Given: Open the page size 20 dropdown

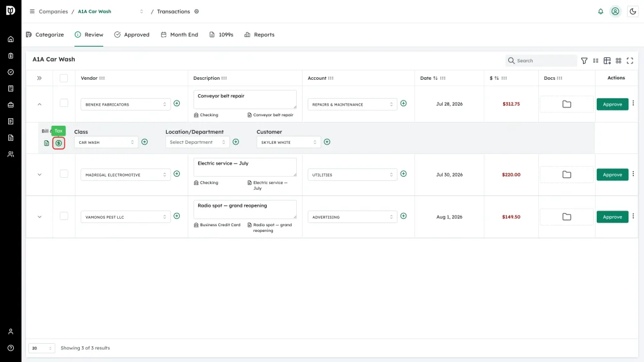Looking at the screenshot, I should point(42,348).
